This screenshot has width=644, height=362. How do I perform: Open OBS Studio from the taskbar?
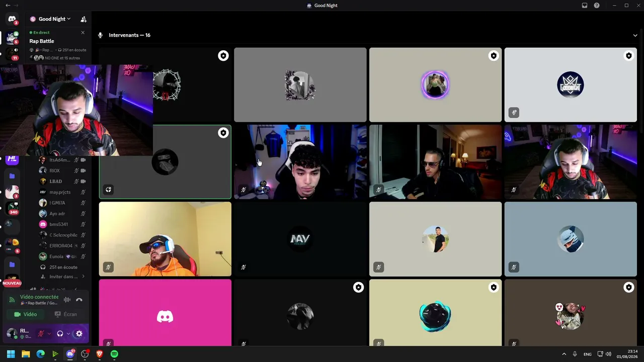tap(85, 354)
